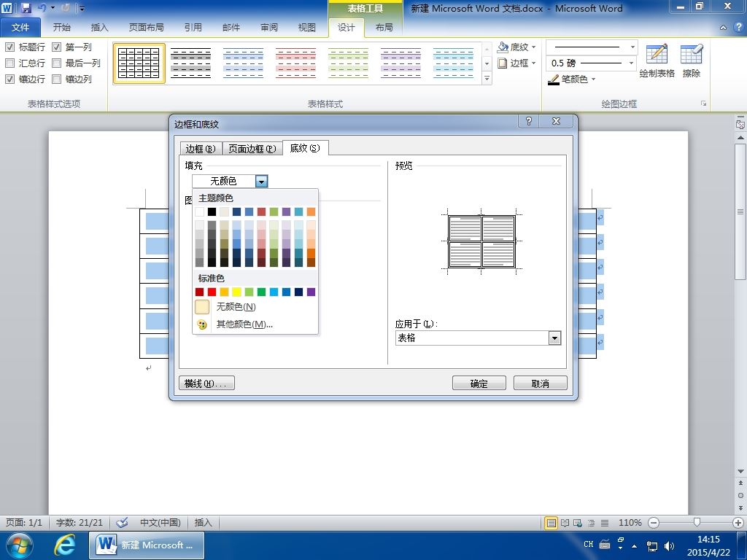
Task: Click the dialog help question mark button
Action: coord(528,121)
